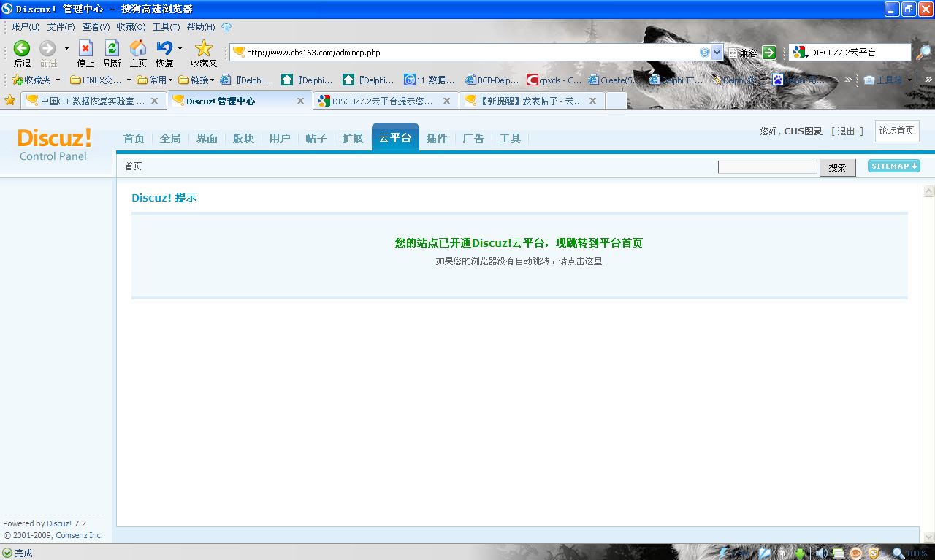Click into the admin search input field
The image size is (935, 560).
768,167
